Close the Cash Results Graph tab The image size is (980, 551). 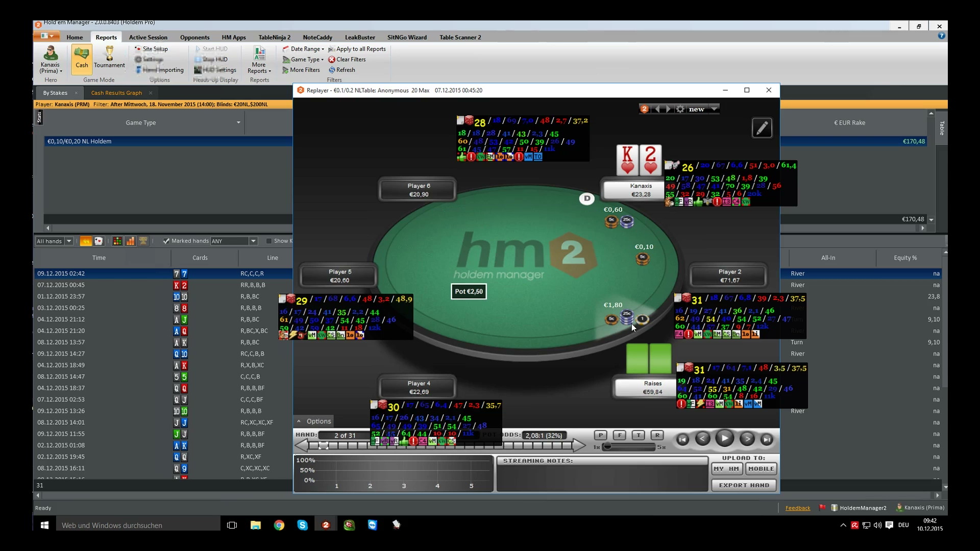pyautogui.click(x=151, y=93)
